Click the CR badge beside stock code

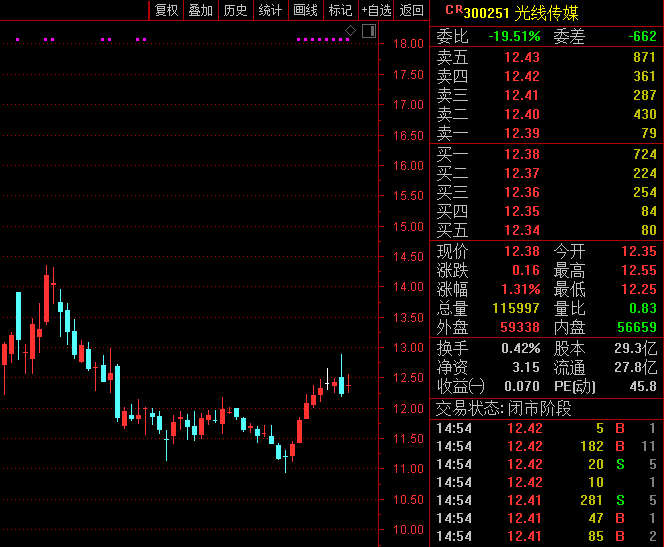click(452, 11)
